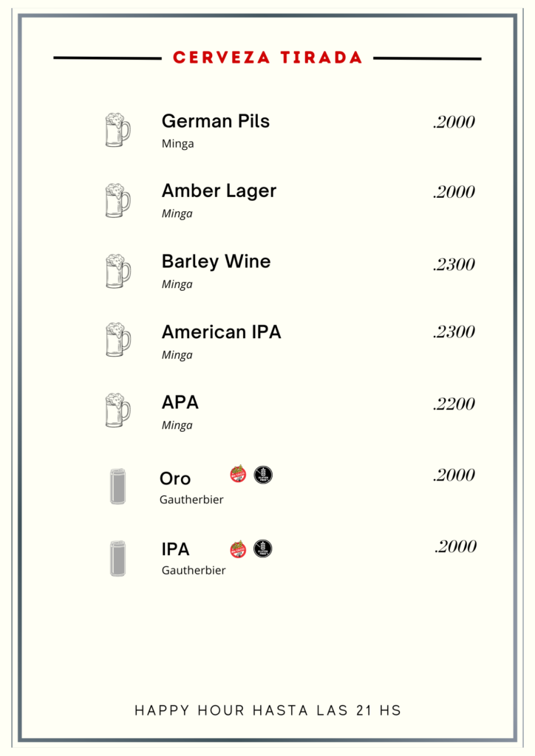The width and height of the screenshot is (535, 756).
Task: Click the Gautherbier label under Oro
Action: click(x=191, y=500)
